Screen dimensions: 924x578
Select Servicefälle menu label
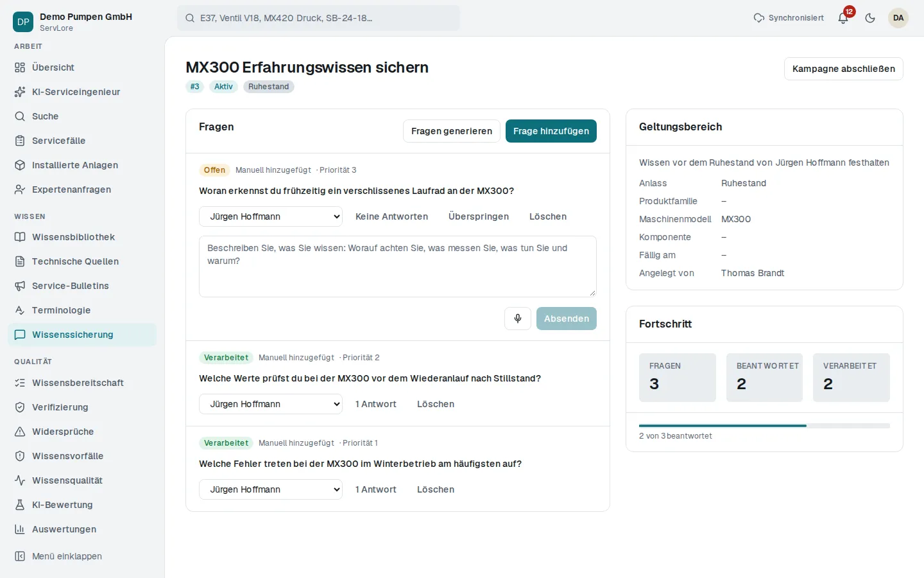[x=59, y=141]
